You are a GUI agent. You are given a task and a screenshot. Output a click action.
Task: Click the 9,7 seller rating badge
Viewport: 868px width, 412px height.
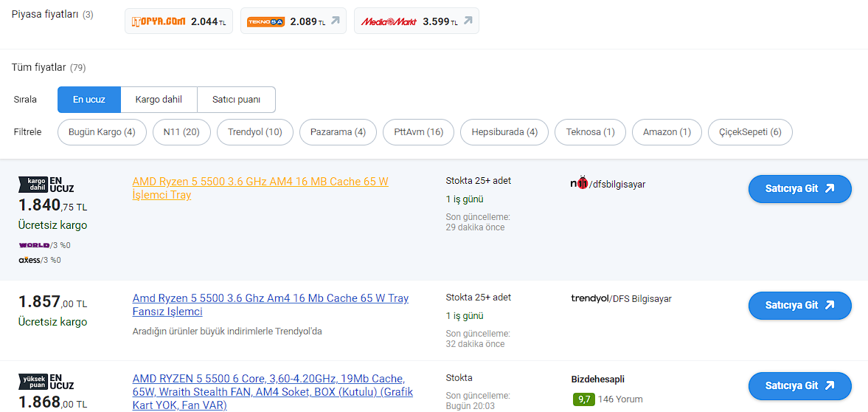coord(583,399)
